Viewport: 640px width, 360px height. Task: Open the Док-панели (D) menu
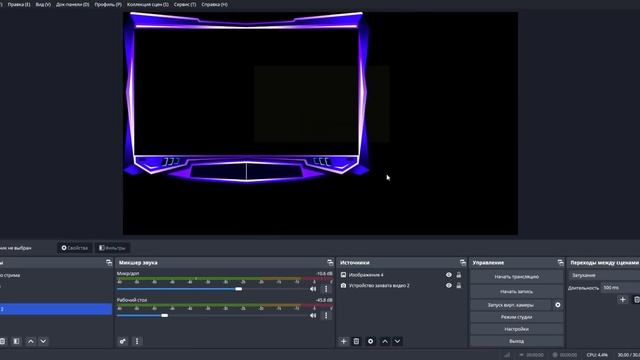[72, 4]
